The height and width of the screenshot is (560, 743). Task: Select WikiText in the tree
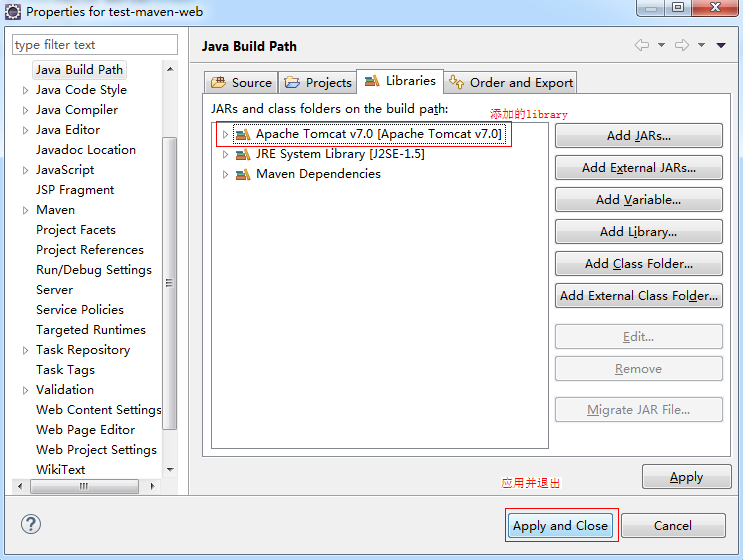coord(60,470)
